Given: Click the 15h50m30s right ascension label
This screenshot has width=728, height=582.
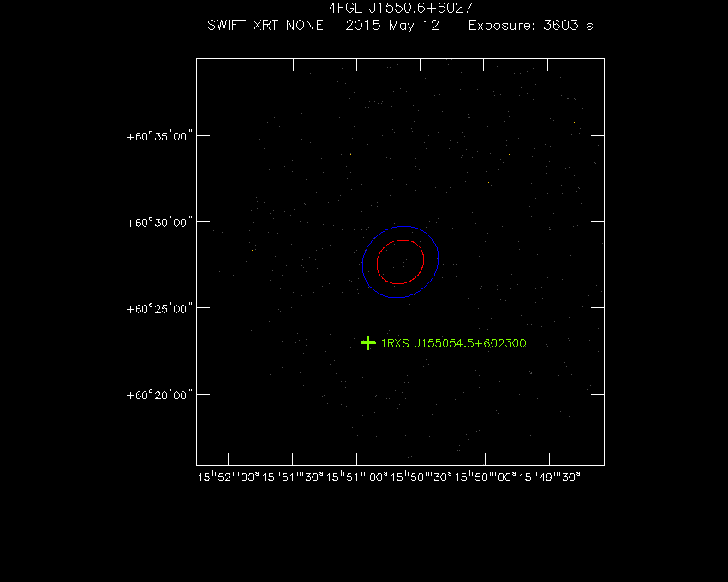Looking at the screenshot, I should coord(421,477).
